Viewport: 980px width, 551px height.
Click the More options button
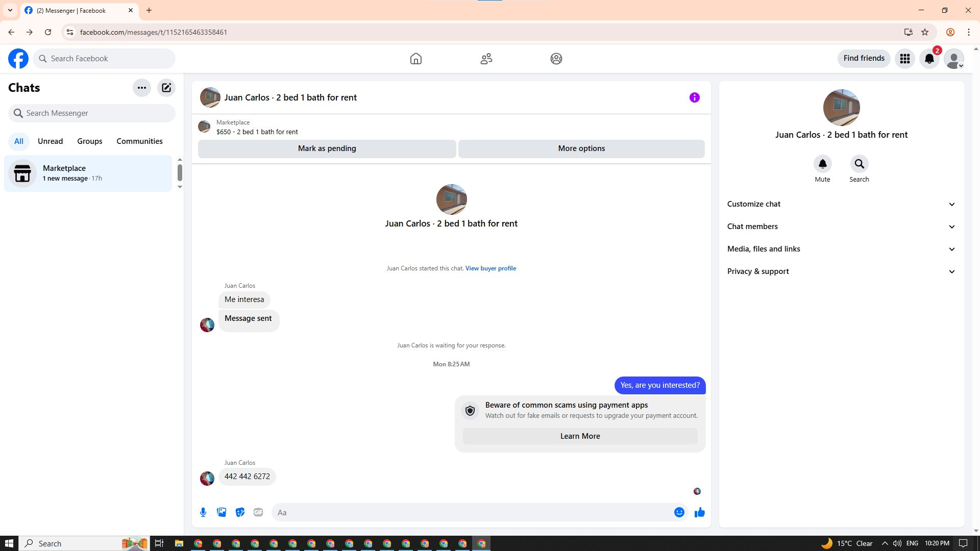(x=581, y=148)
